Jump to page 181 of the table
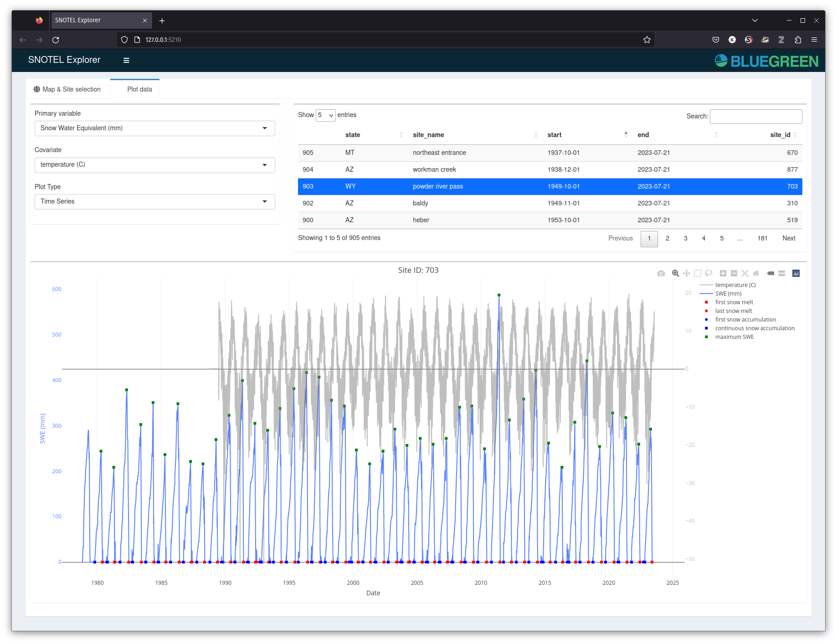The image size is (837, 644). (x=762, y=238)
